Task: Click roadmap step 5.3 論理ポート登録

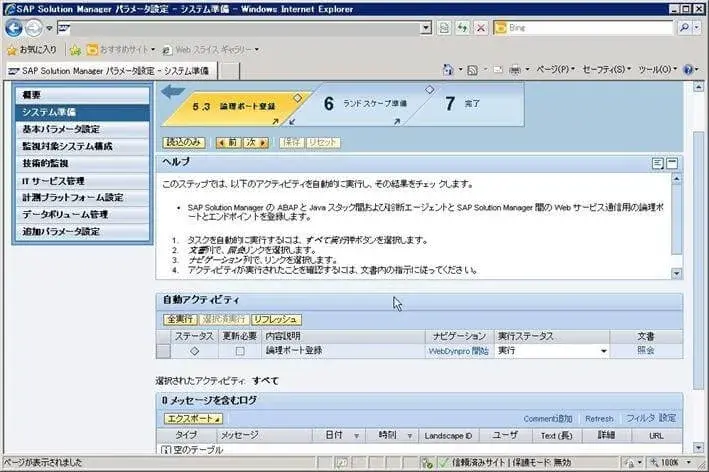Action: click(234, 107)
